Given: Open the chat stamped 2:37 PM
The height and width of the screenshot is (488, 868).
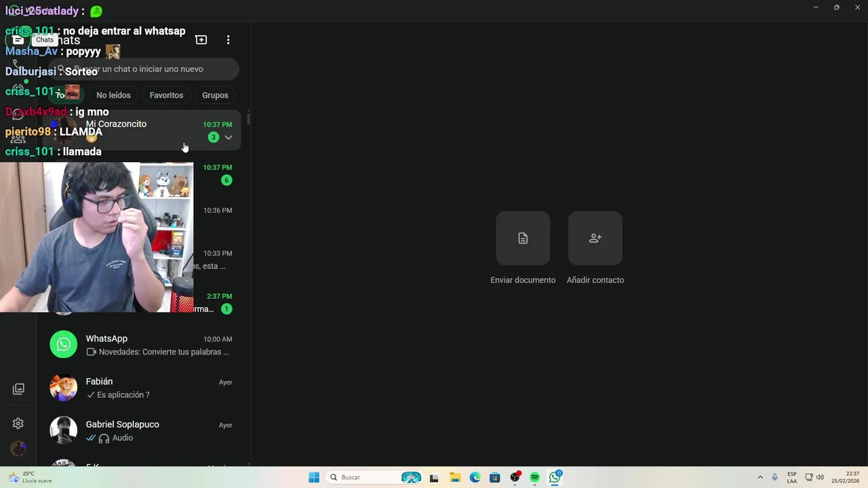Looking at the screenshot, I should 141,302.
